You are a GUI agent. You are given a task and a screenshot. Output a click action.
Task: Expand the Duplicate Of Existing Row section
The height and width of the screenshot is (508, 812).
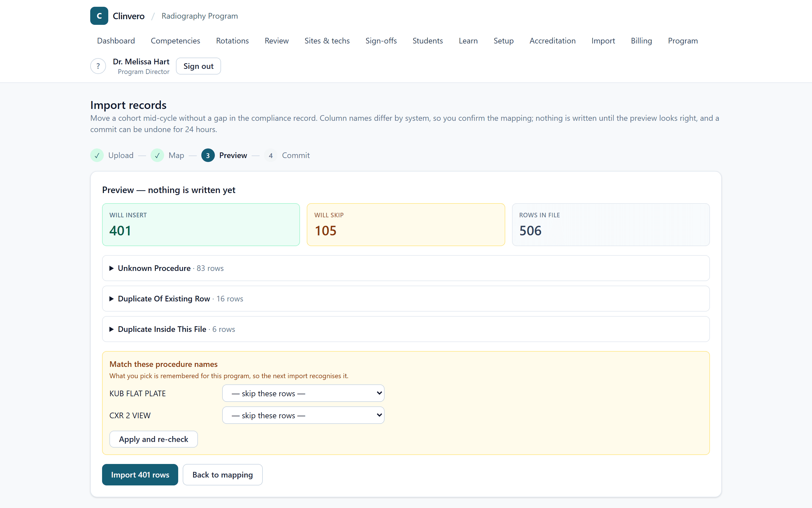coord(406,299)
